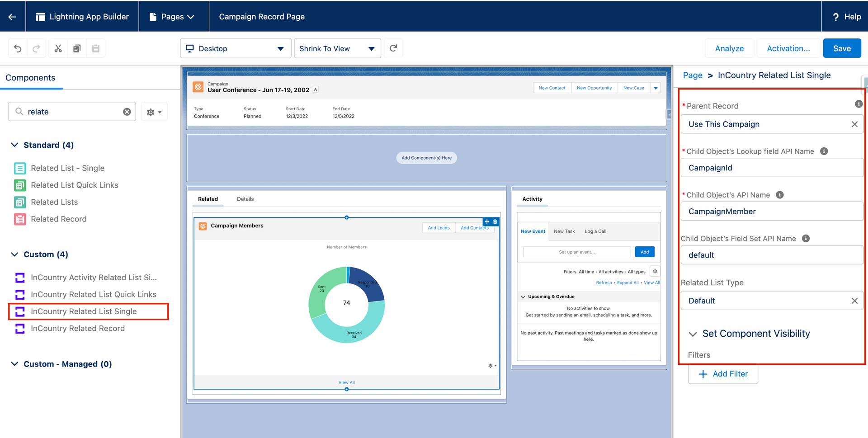Screen dimensions: 868x438
Task: Open Help with the question mark icon
Action: coord(835,16)
